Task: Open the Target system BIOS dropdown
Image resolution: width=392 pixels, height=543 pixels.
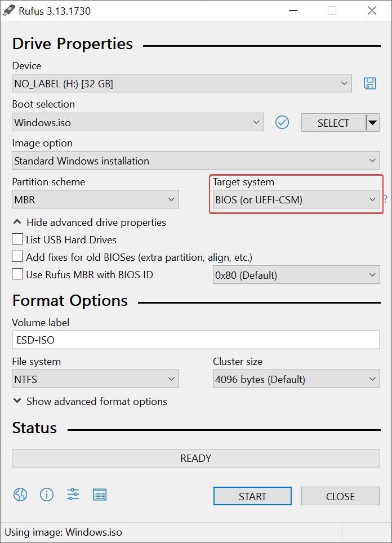Action: (296, 199)
